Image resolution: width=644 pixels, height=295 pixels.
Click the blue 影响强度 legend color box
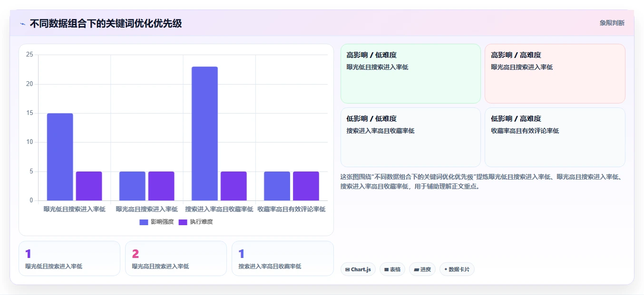[x=144, y=222]
